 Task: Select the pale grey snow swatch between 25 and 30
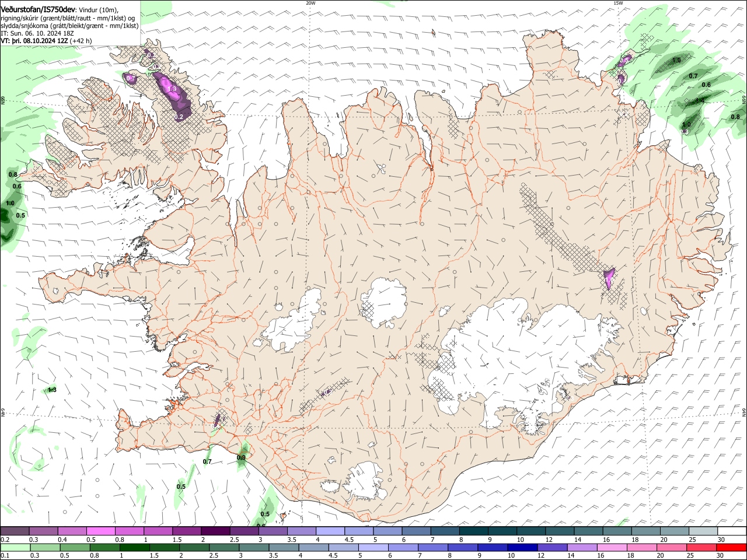[x=703, y=531]
